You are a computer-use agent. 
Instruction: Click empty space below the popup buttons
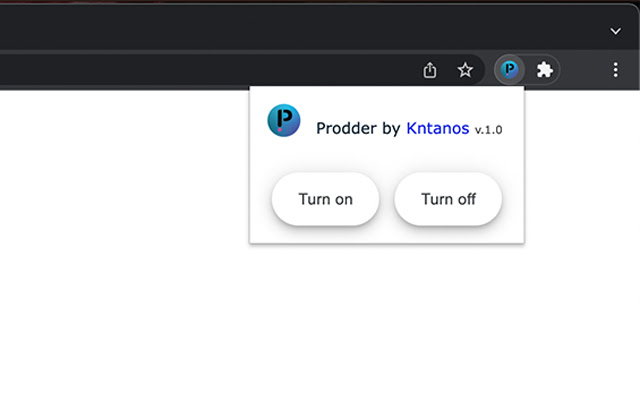[x=387, y=234]
